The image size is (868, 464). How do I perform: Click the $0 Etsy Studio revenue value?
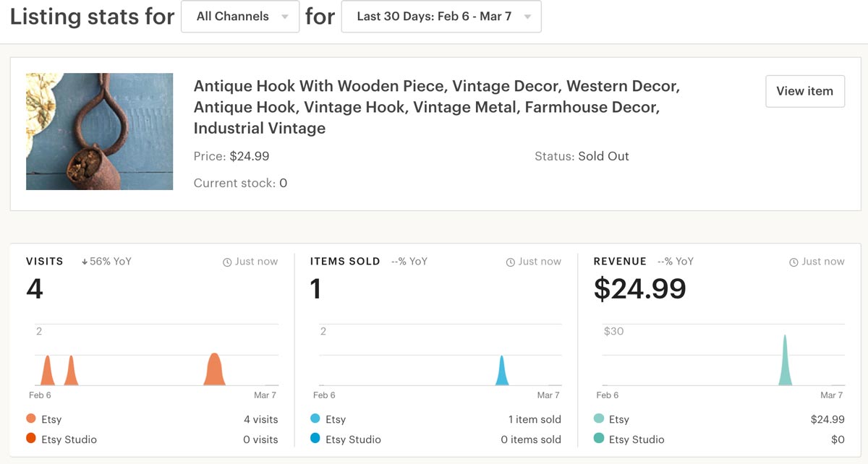point(838,439)
